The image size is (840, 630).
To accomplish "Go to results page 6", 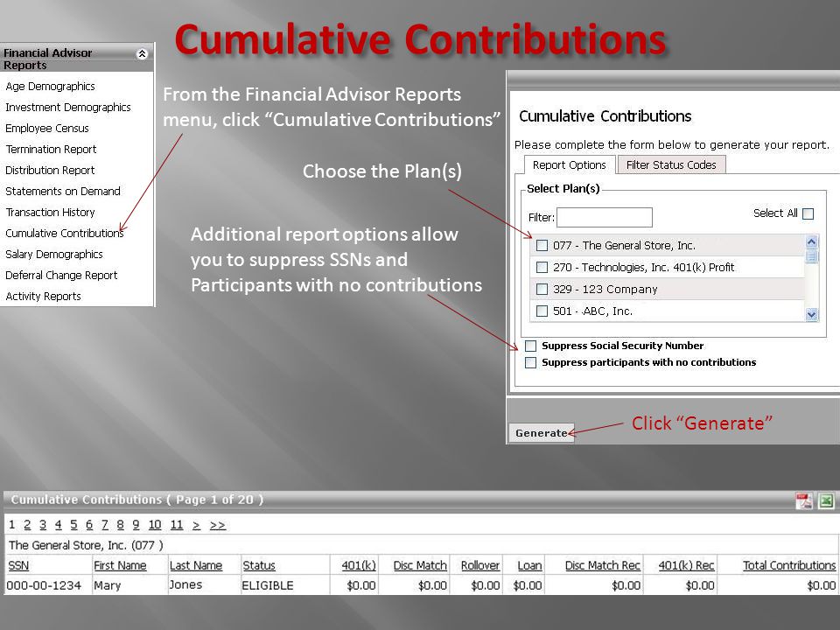I will click(89, 525).
